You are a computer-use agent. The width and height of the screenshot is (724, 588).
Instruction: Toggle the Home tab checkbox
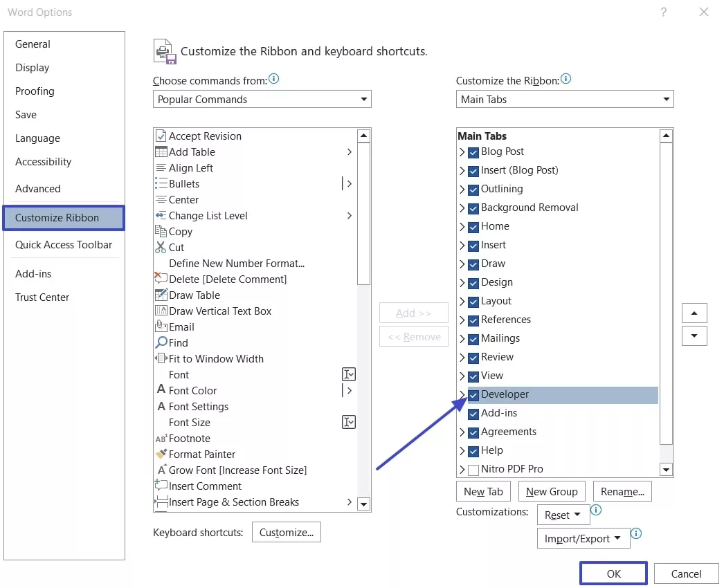[473, 227]
